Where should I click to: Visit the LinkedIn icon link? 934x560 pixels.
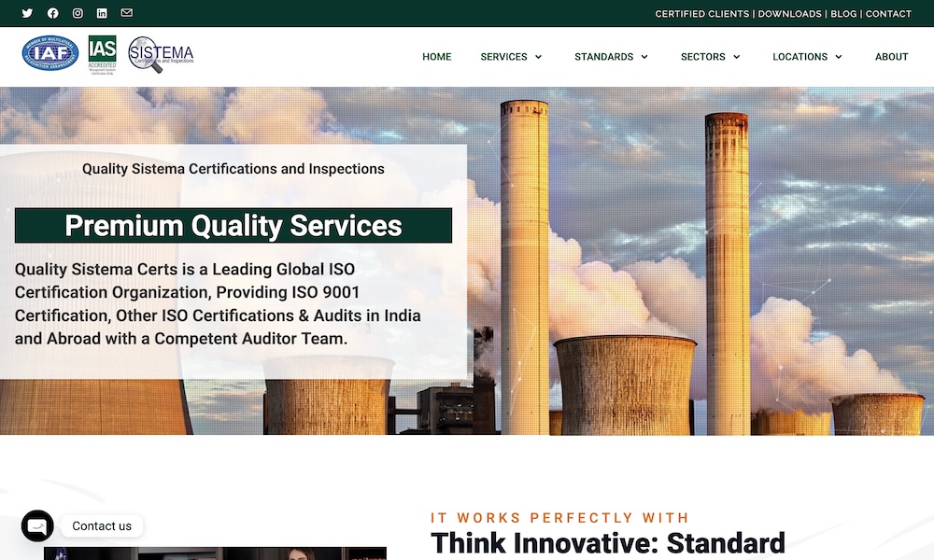pos(102,13)
